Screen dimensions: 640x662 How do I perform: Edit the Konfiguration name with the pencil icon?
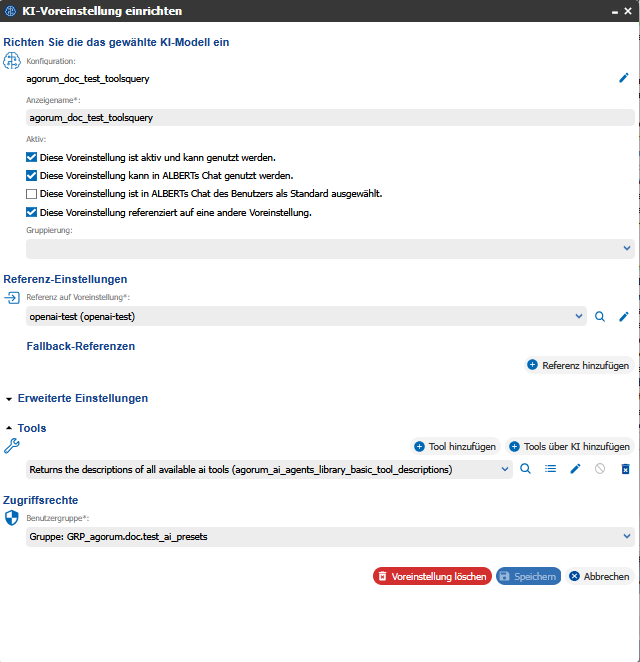(624, 78)
